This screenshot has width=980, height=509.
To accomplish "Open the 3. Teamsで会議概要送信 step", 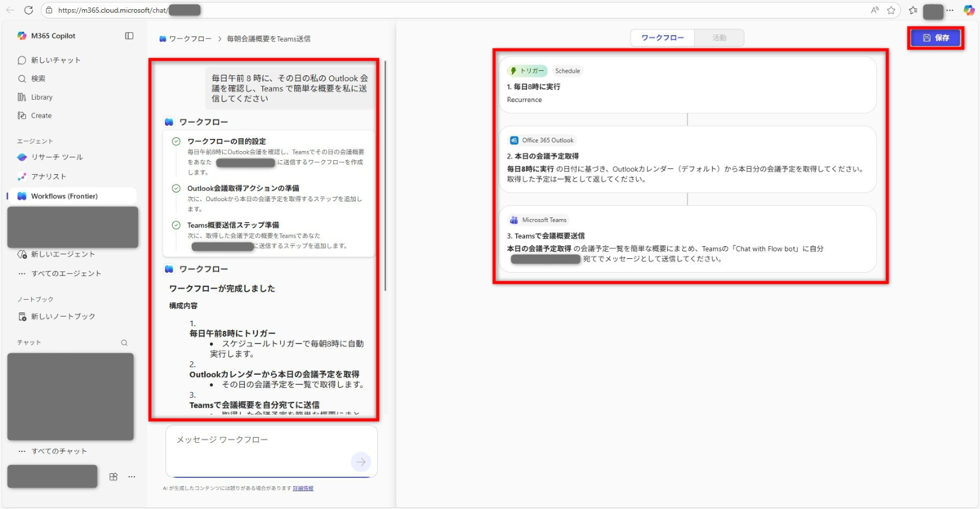I will click(x=687, y=239).
